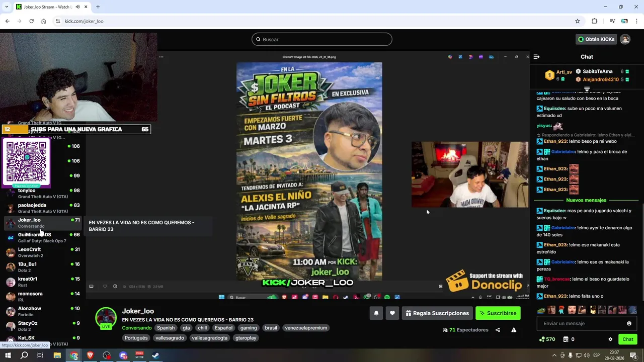Viewport: 644px width, 362px height.
Task: Select the Español tag
Action: [x=223, y=328]
